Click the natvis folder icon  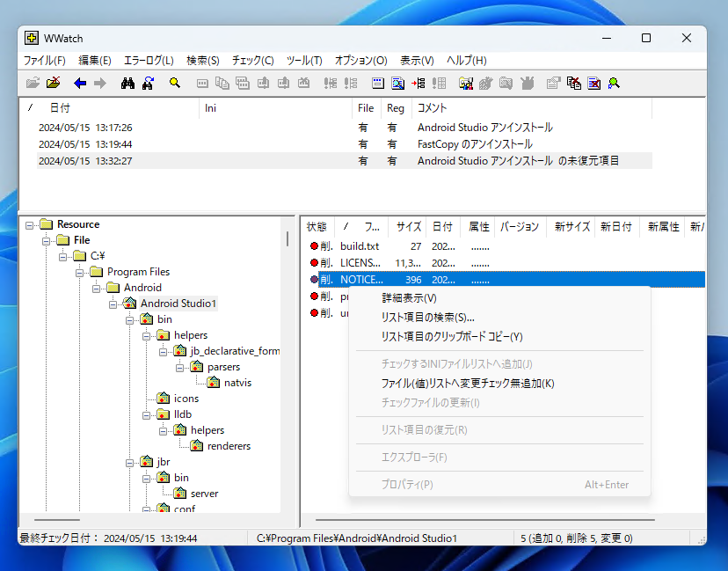(x=213, y=383)
